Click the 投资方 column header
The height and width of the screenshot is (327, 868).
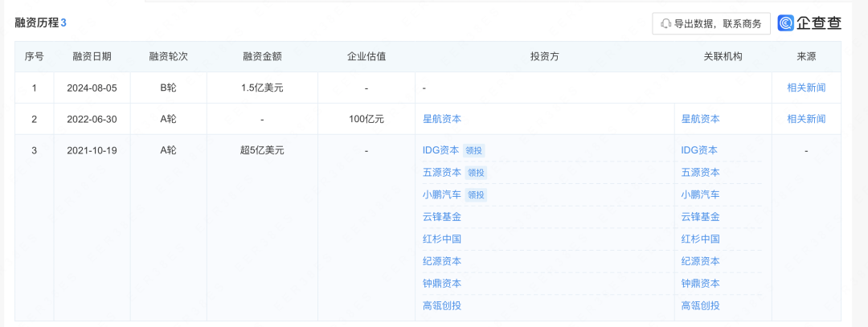[545, 56]
